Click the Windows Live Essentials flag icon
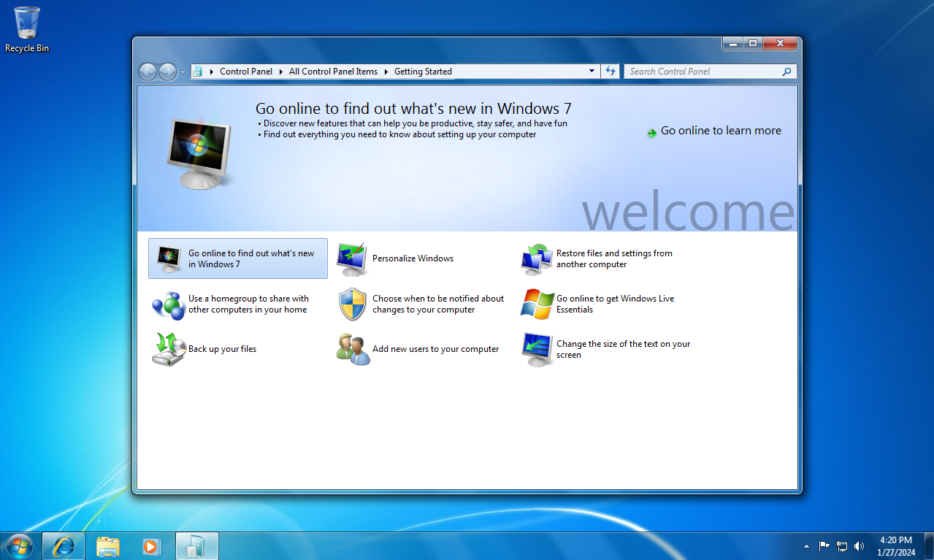This screenshot has height=560, width=934. 537,304
